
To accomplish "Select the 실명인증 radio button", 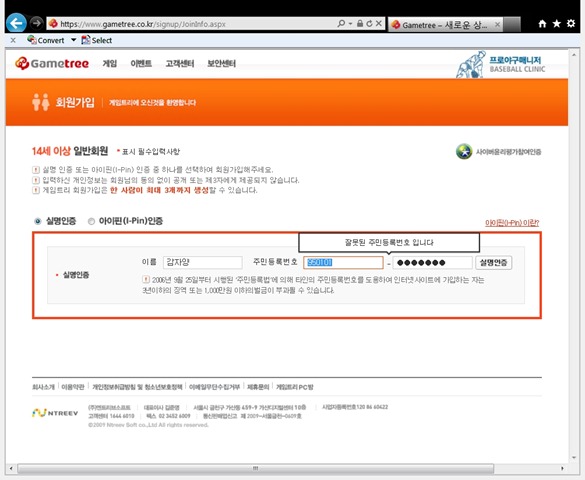I will tap(37, 221).
